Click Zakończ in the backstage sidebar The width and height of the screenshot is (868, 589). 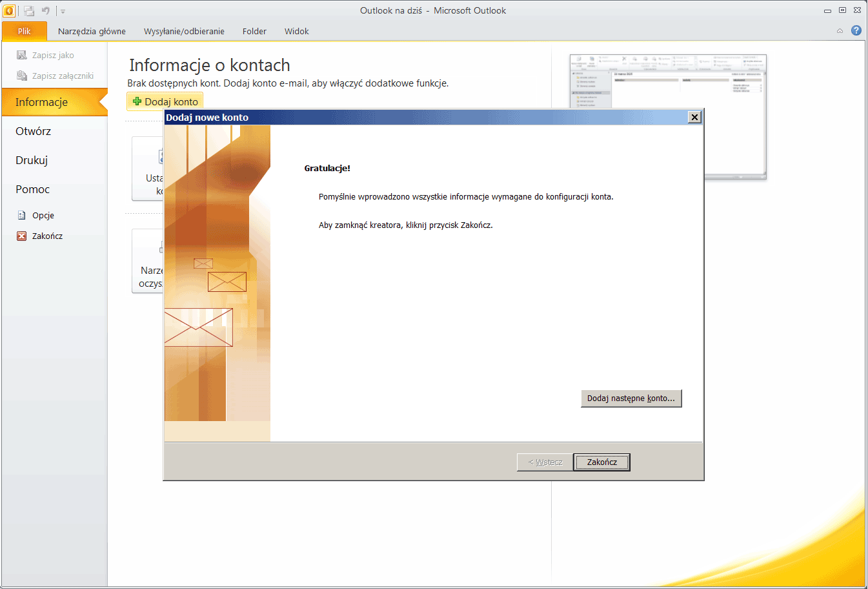[x=47, y=236]
